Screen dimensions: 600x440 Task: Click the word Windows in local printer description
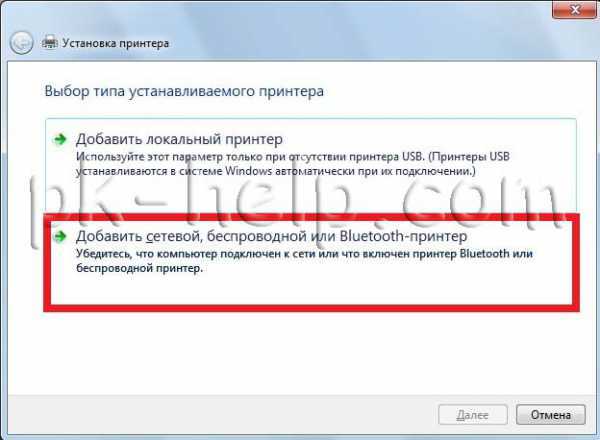pos(249,171)
